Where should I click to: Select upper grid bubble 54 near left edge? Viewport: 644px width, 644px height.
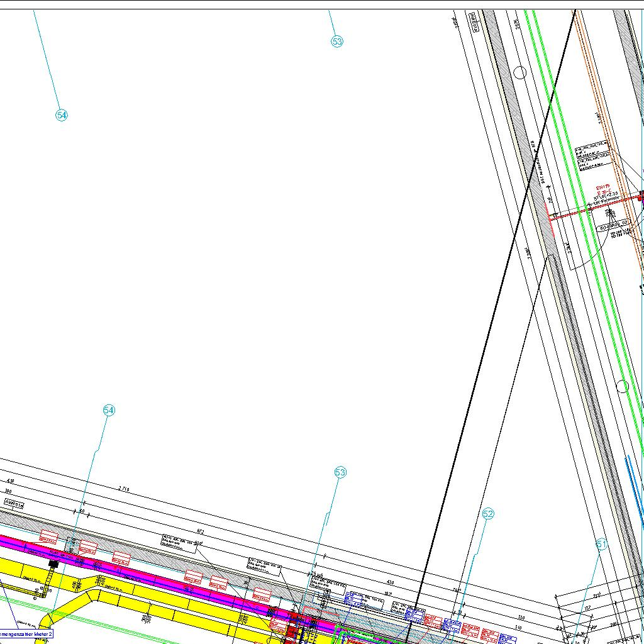pyautogui.click(x=61, y=115)
